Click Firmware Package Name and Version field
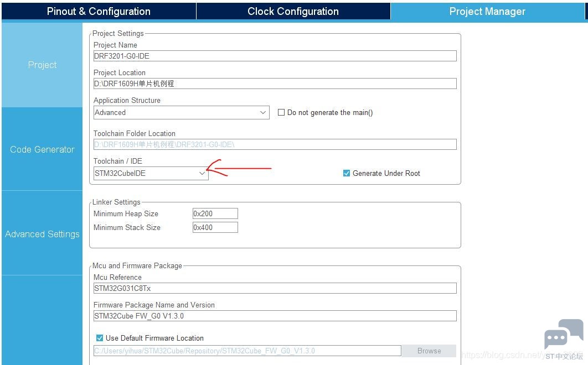 pyautogui.click(x=275, y=316)
